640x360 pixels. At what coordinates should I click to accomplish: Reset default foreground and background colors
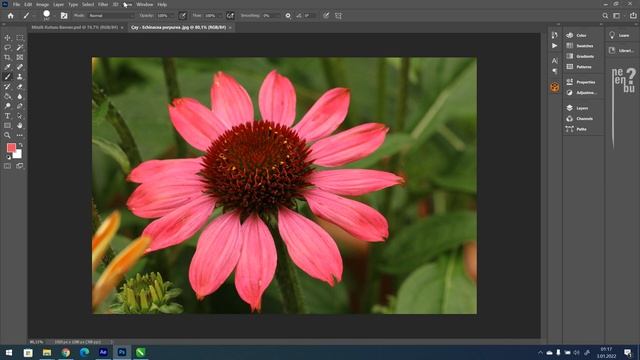coord(8,157)
